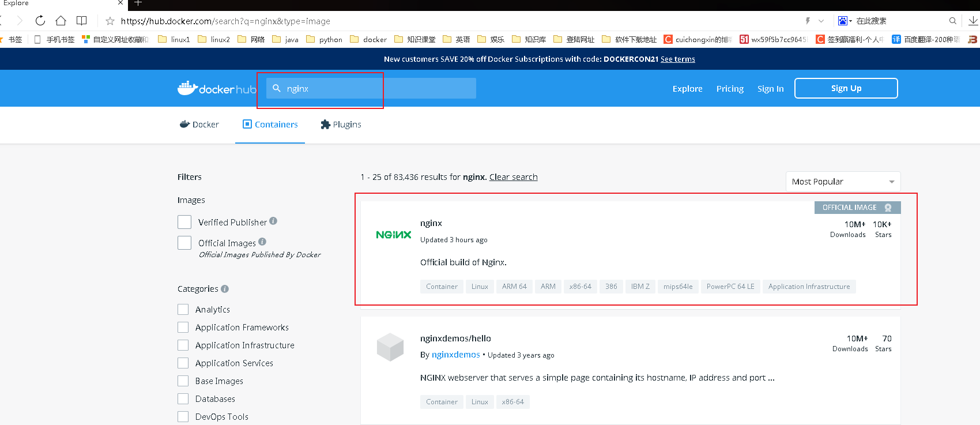Open the nginxdemos publisher link
This screenshot has width=980, height=425.
(455, 355)
